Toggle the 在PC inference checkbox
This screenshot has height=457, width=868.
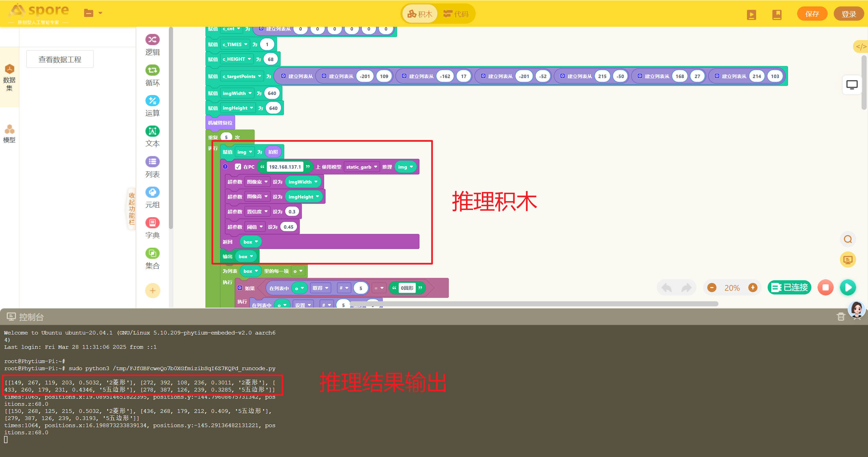(x=238, y=167)
